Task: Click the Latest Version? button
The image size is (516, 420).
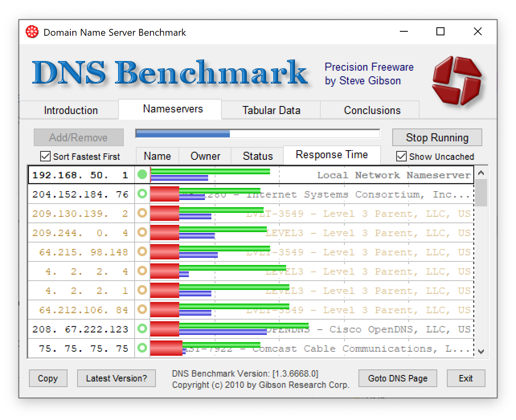Action: click(117, 378)
